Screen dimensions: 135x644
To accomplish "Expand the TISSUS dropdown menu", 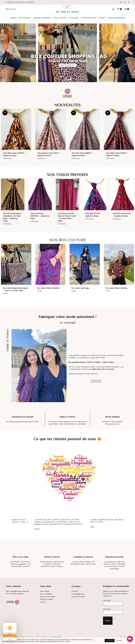I will click(x=13, y=18).
